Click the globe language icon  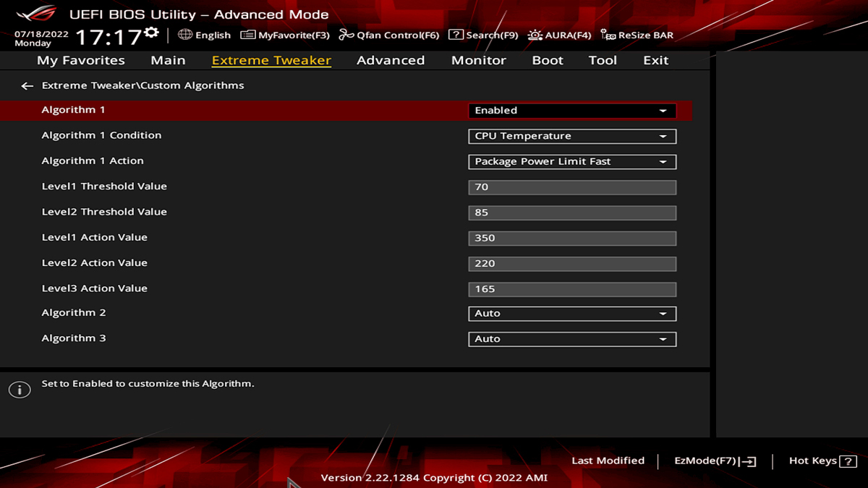(185, 35)
